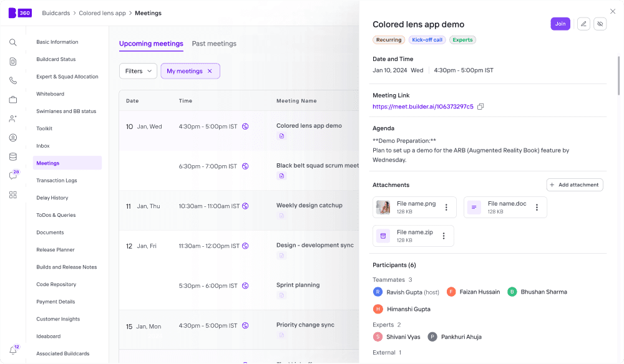Image resolution: width=624 pixels, height=364 pixels.
Task: Open chat messages icon with 28 badge
Action: 14,175
